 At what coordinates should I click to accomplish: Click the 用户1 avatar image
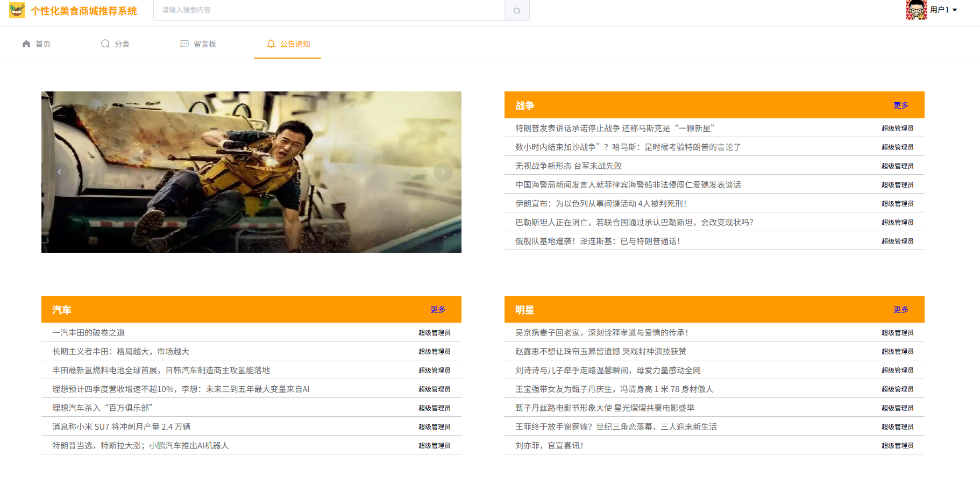916,10
